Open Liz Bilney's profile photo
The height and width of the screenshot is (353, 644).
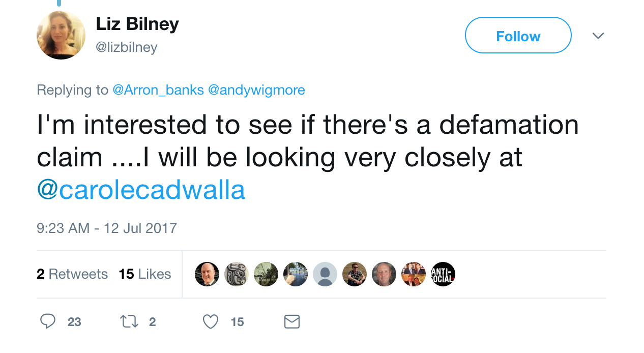tap(61, 35)
